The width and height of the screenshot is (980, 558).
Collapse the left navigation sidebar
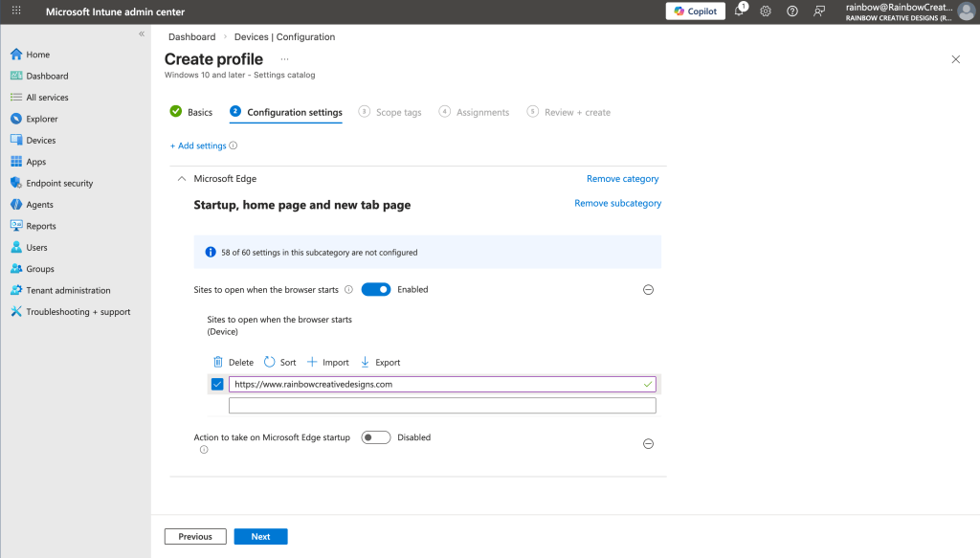coord(142,33)
